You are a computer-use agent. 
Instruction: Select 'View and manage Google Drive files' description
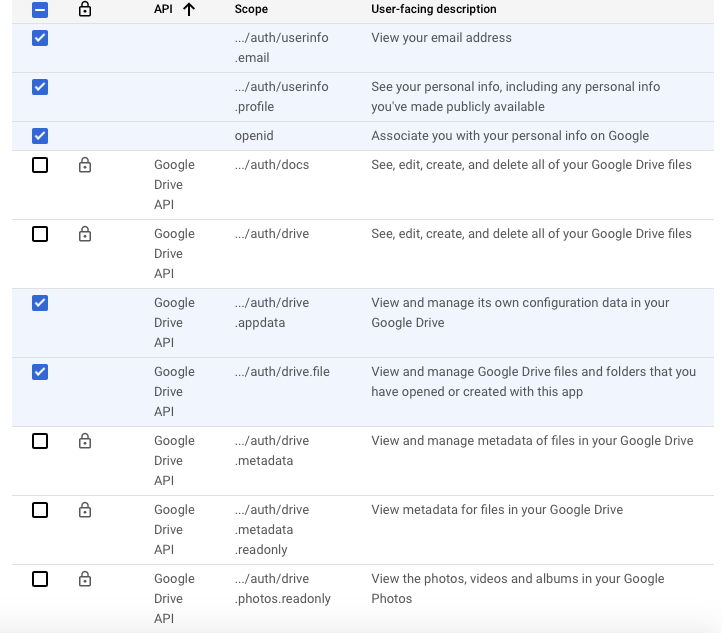pos(533,382)
